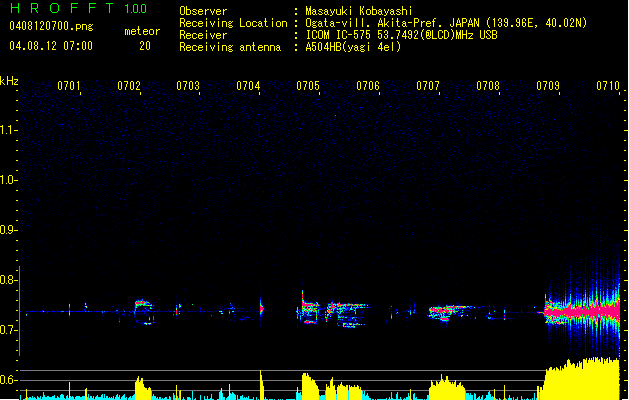This screenshot has width=629, height=400.
Task: Click the antenna text A504HB(yagi 4el)
Action: click(353, 47)
